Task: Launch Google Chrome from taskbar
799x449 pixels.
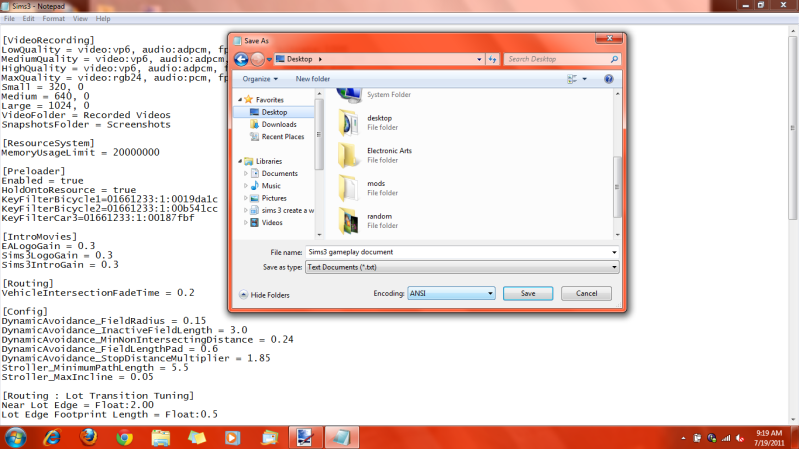Action: click(x=124, y=437)
